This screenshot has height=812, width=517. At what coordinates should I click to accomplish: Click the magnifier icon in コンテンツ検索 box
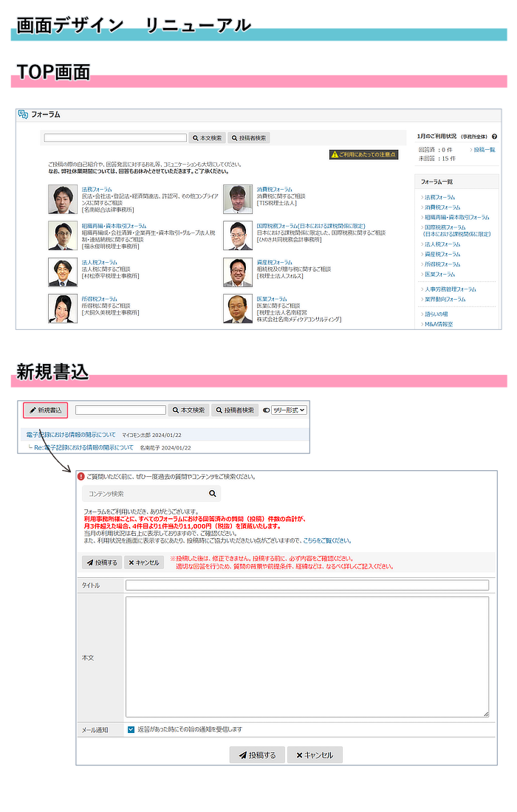point(212,494)
